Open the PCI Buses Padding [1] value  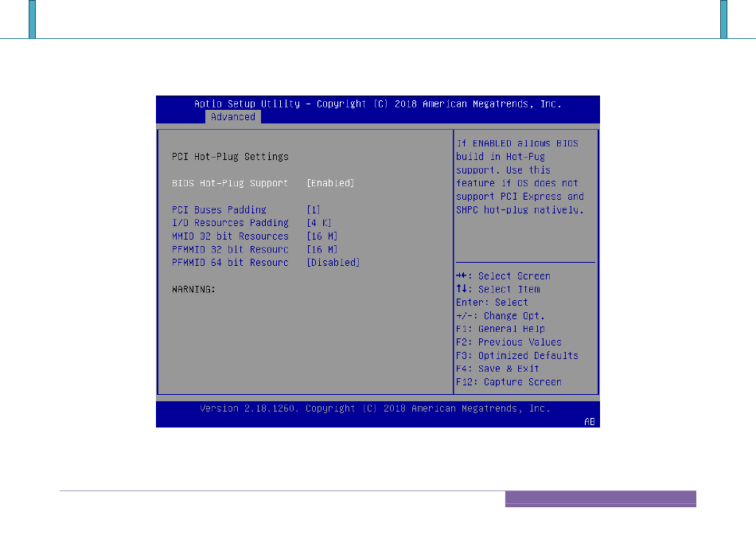[314, 210]
